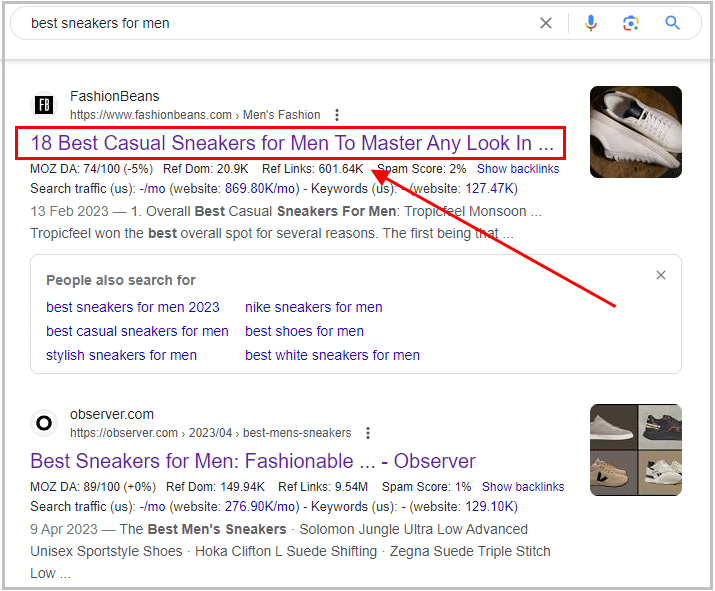Open '18 Best Casual Sneakers for Men' result
The height and width of the screenshot is (591, 715).
(x=292, y=143)
